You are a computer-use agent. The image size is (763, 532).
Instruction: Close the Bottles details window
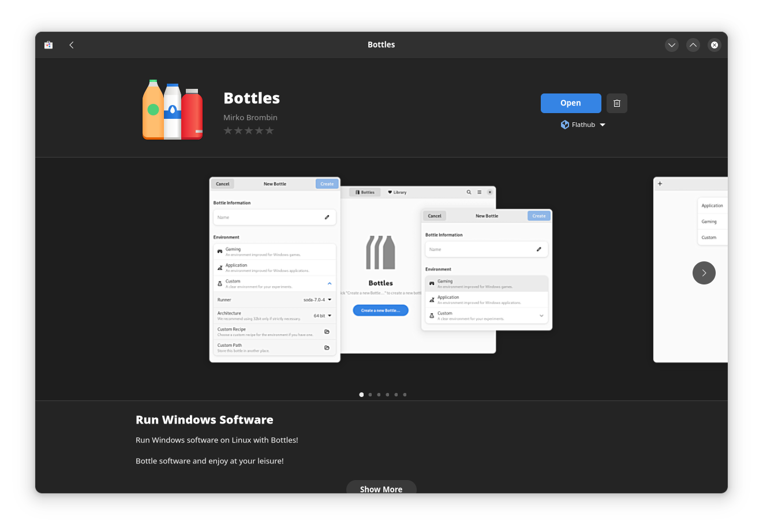pyautogui.click(x=715, y=45)
